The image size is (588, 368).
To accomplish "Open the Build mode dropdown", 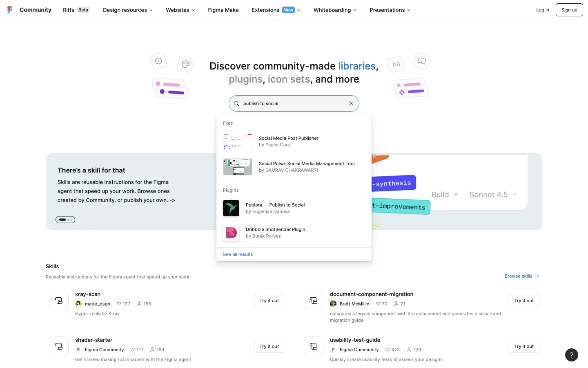I will coord(445,195).
